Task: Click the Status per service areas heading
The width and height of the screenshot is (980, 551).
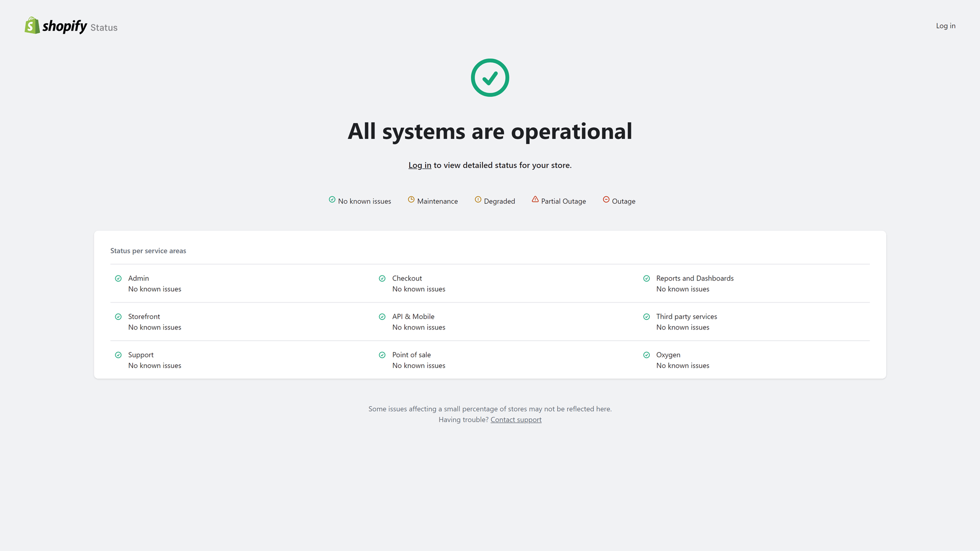Action: pyautogui.click(x=148, y=251)
